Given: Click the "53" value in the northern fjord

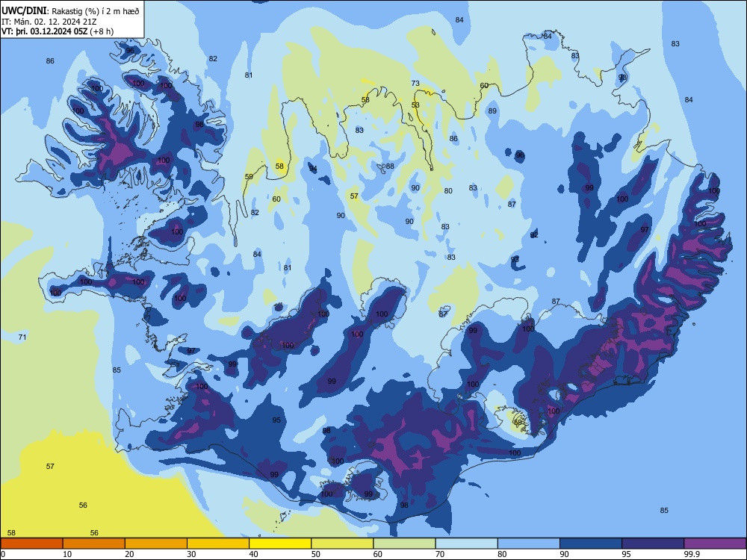Looking at the screenshot, I should pyautogui.click(x=415, y=105).
